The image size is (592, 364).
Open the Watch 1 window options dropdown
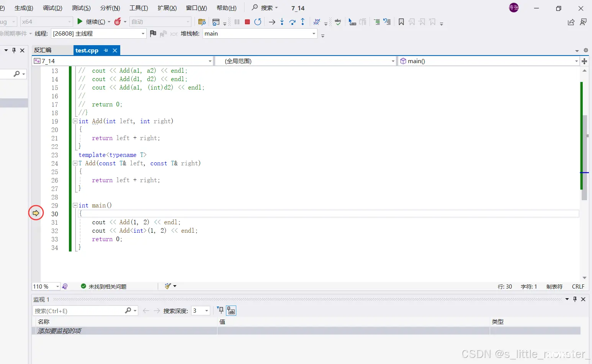pyautogui.click(x=567, y=299)
